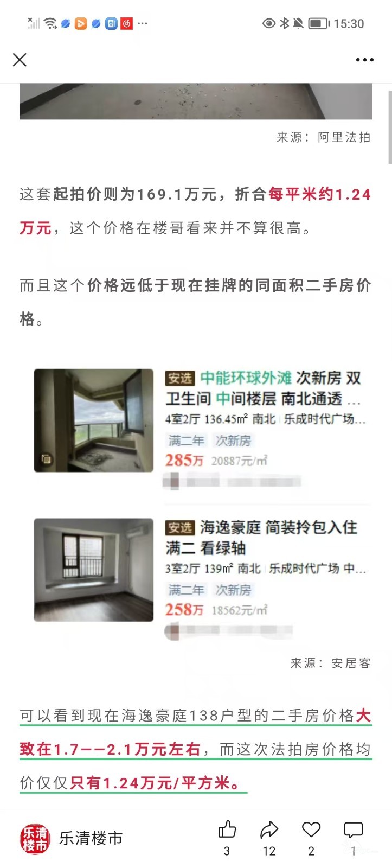This screenshot has height=868, width=392.
Task: Tap the heart favorite icon
Action: click(x=311, y=829)
